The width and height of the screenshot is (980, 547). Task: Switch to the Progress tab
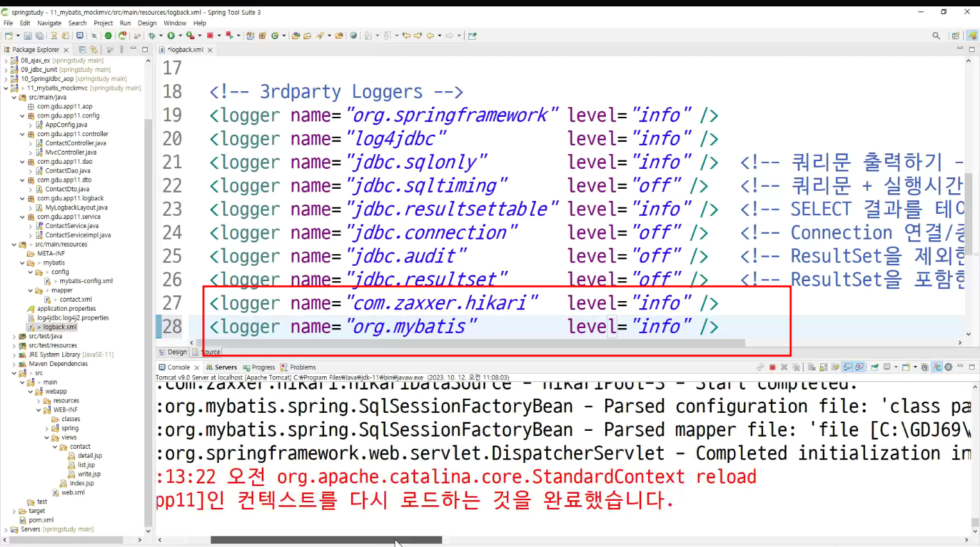[259, 367]
